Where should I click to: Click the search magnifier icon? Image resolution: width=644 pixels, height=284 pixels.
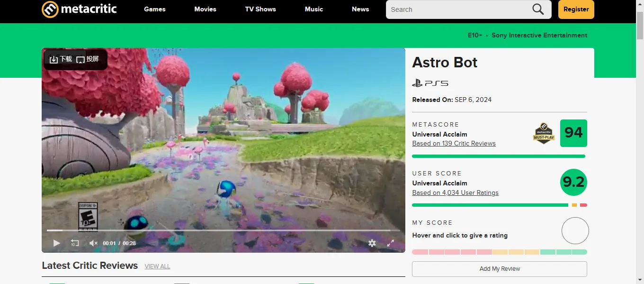[x=538, y=9]
